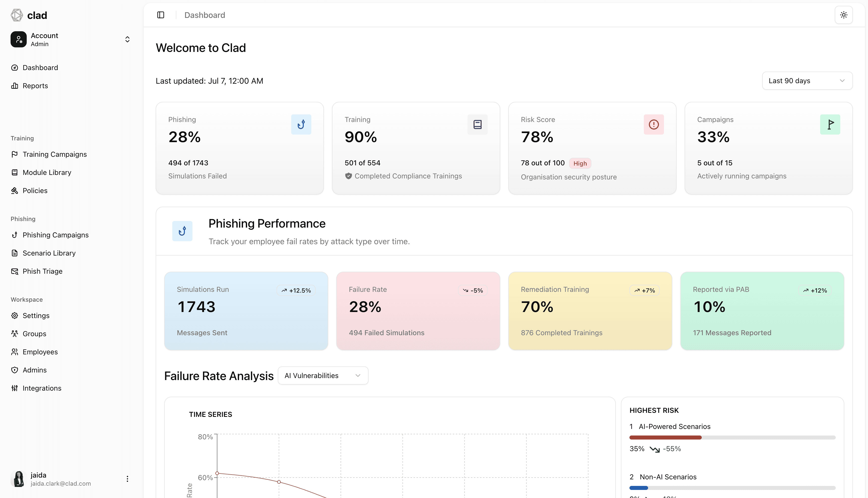Click jaida's profile photo
Screen dimensions: 868x498
pos(18,479)
